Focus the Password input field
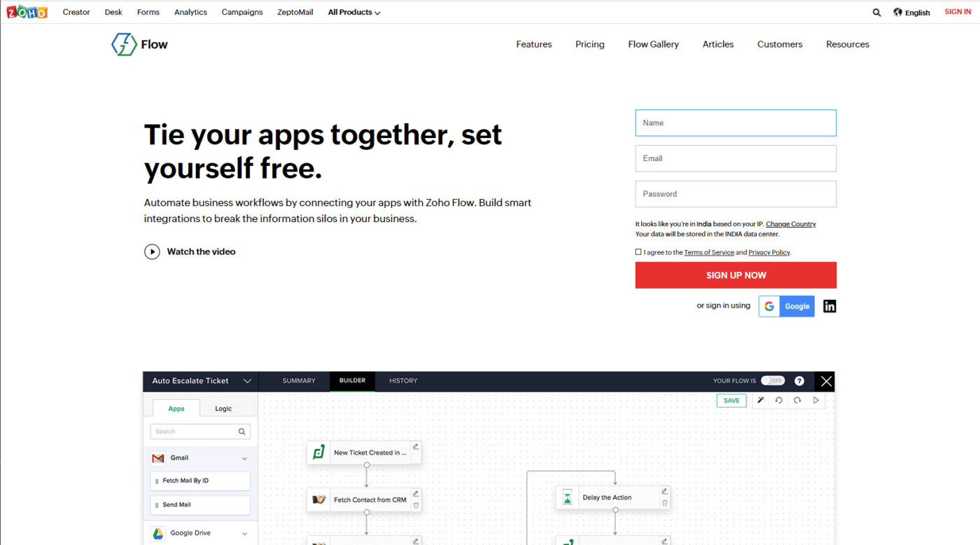The width and height of the screenshot is (980, 545). [x=736, y=194]
